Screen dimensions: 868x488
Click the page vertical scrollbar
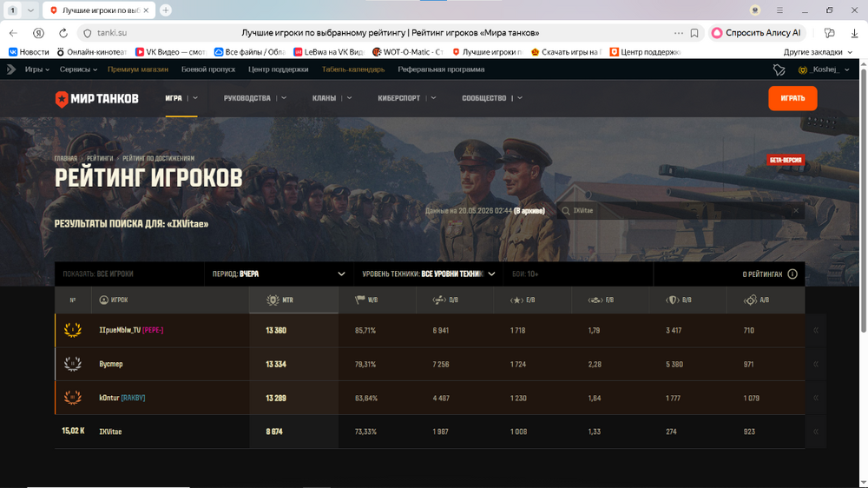pyautogui.click(x=863, y=200)
